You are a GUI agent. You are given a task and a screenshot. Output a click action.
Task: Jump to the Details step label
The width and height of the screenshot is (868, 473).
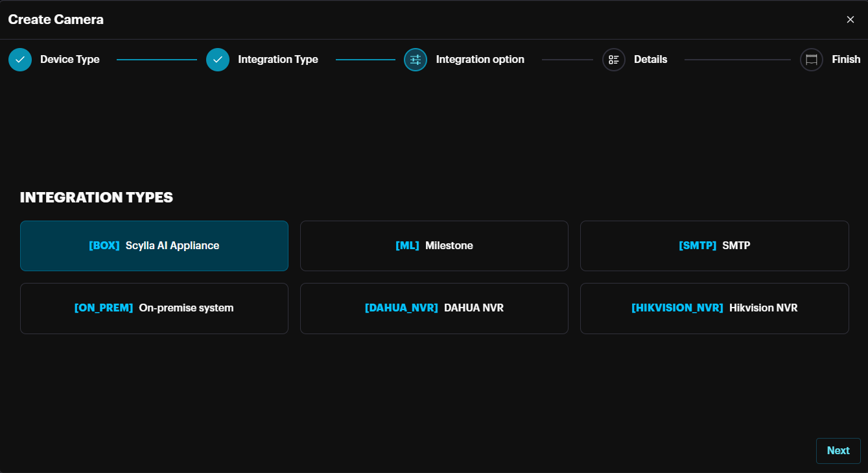650,60
